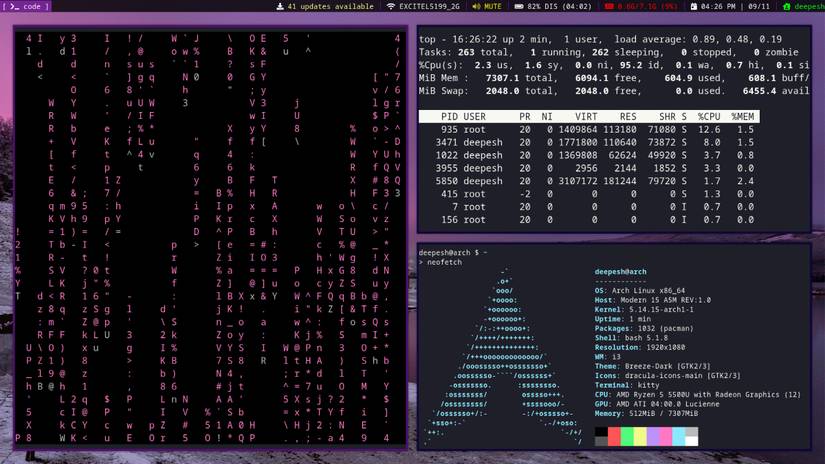The image size is (825, 464).
Task: Click the Wi-Fi icon in the top bar
Action: click(390, 6)
